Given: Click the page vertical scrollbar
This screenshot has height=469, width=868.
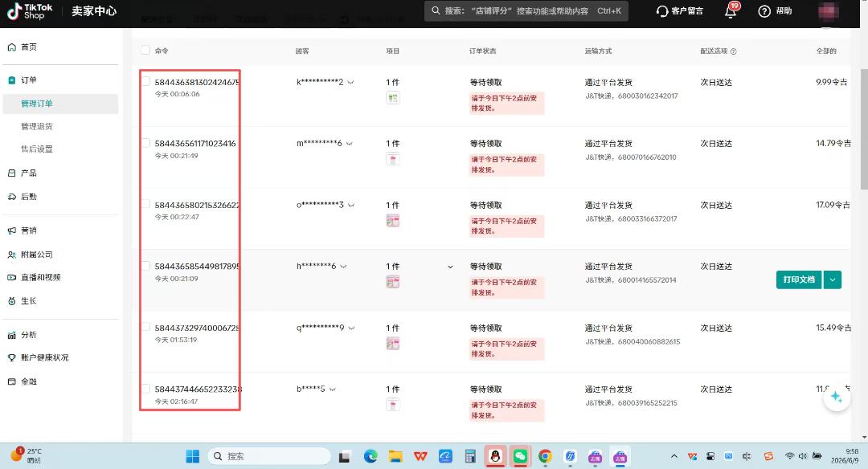Looking at the screenshot, I should [x=863, y=130].
